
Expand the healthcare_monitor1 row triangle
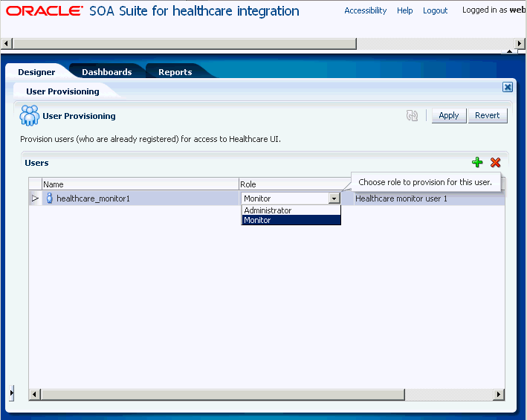[35, 198]
